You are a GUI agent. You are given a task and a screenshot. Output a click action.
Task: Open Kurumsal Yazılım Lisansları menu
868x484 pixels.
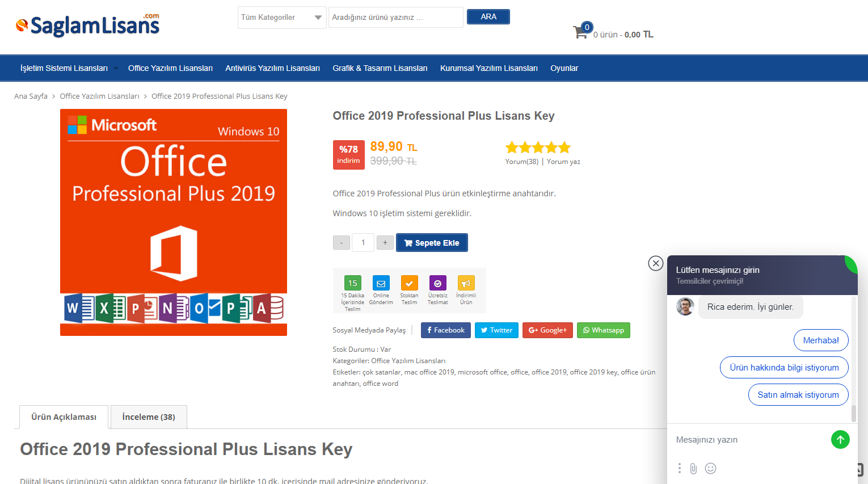point(489,68)
